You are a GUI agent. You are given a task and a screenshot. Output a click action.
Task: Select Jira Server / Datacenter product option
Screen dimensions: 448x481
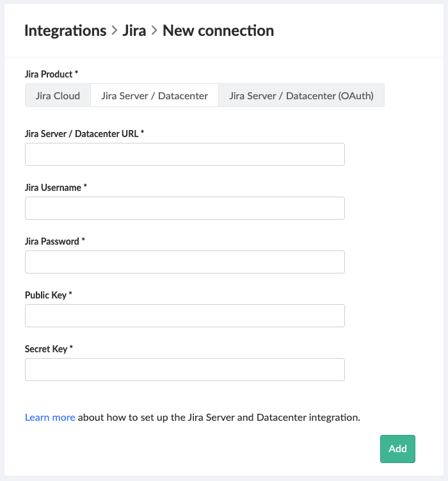tap(154, 95)
